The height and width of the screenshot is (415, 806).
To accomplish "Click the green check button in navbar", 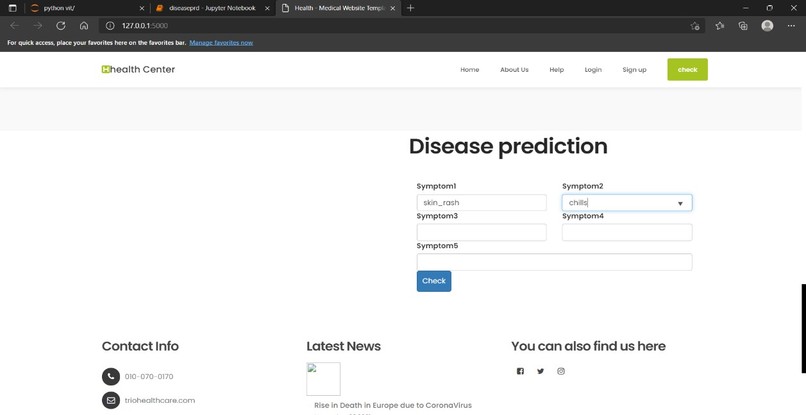I will 687,69.
